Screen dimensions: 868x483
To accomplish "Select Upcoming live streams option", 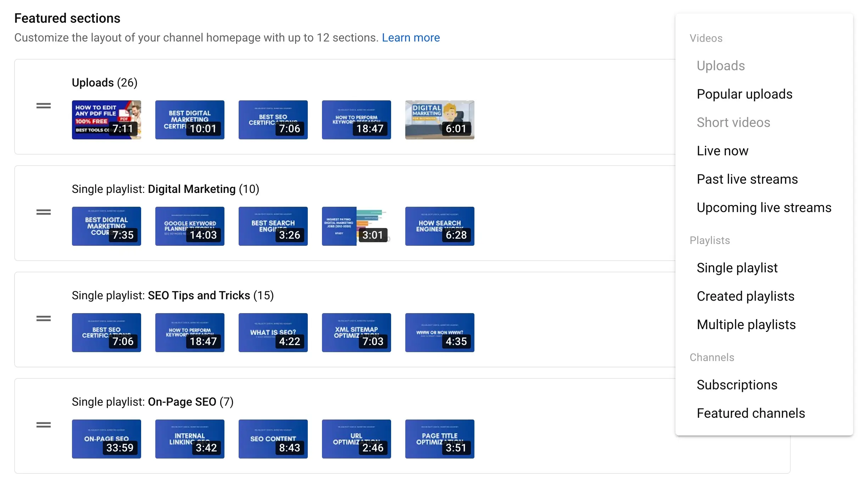I will 764,207.
